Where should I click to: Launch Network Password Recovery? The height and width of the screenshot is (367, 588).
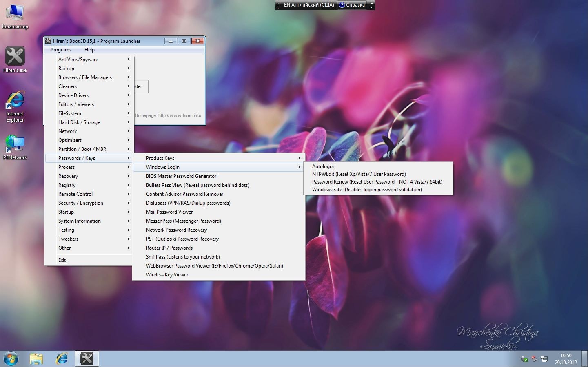[219, 230]
